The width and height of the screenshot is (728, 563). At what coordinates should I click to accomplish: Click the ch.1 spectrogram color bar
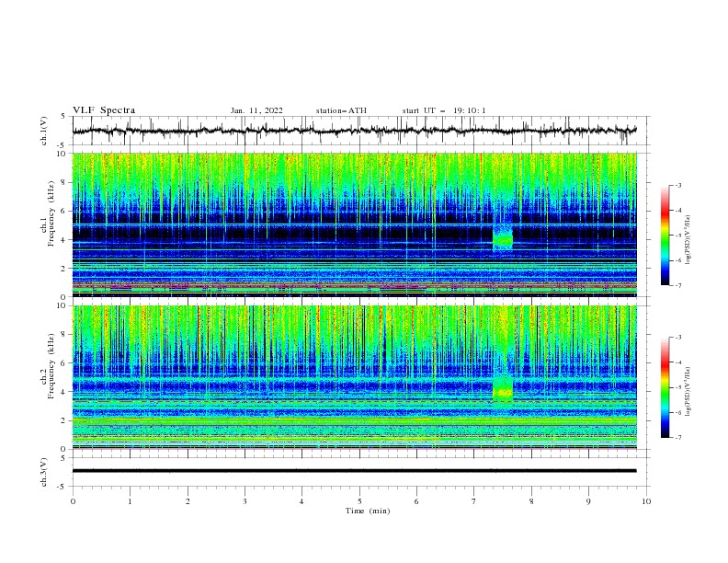(x=665, y=236)
